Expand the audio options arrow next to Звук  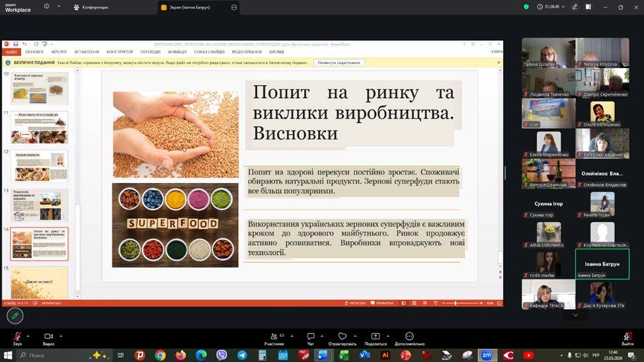pyautogui.click(x=30, y=336)
